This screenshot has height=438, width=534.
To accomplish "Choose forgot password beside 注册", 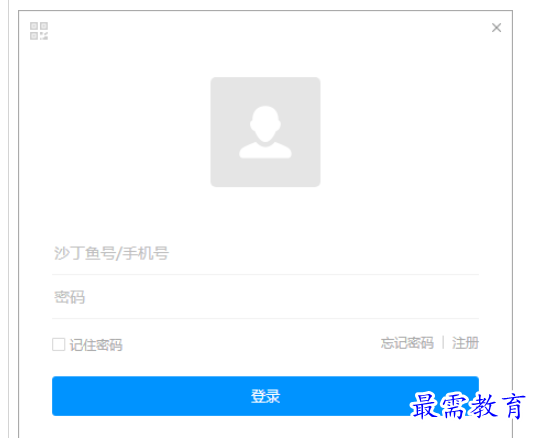I will (x=407, y=343).
